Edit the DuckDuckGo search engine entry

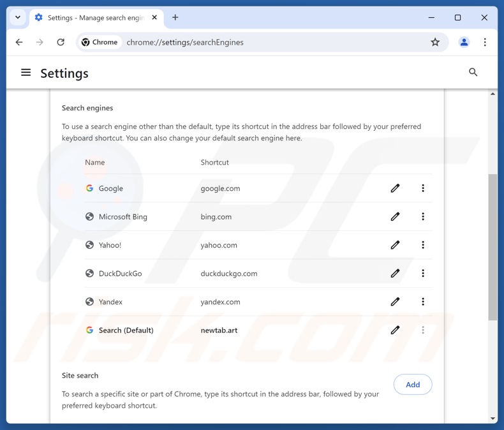[x=395, y=274]
